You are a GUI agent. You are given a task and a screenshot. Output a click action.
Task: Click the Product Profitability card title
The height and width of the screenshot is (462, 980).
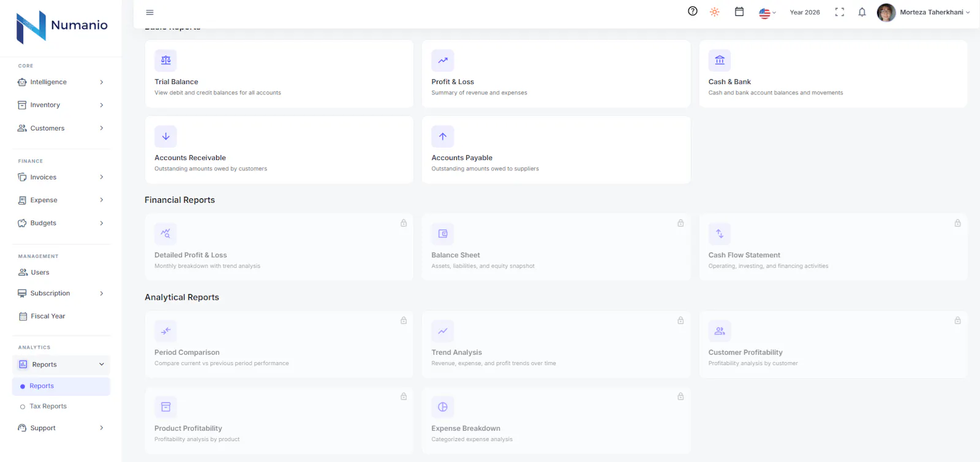pyautogui.click(x=188, y=428)
